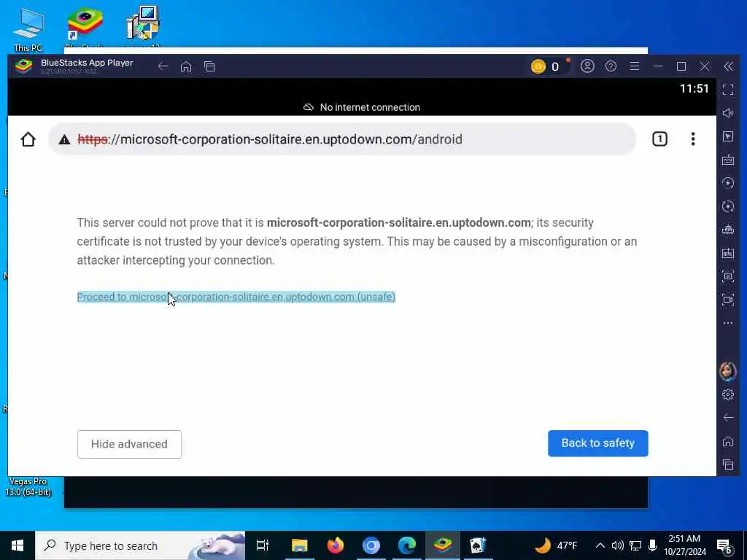
Task: Open Solitaire from the taskbar
Action: (x=478, y=545)
